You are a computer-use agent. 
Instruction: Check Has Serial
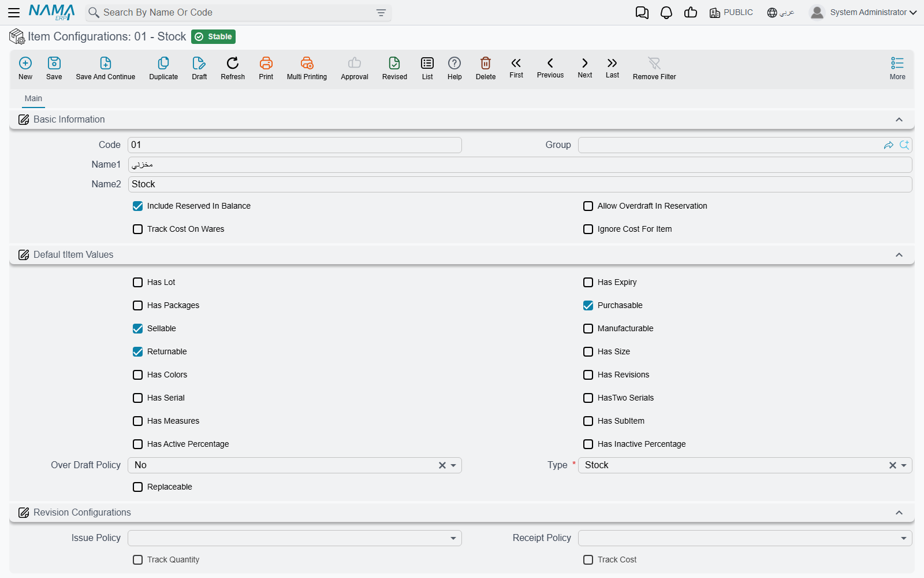(x=137, y=398)
